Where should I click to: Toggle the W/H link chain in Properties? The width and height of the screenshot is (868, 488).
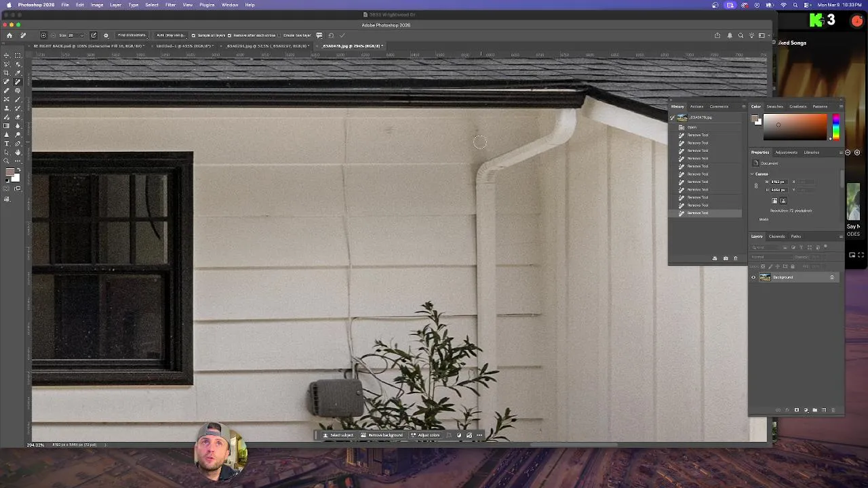point(756,186)
